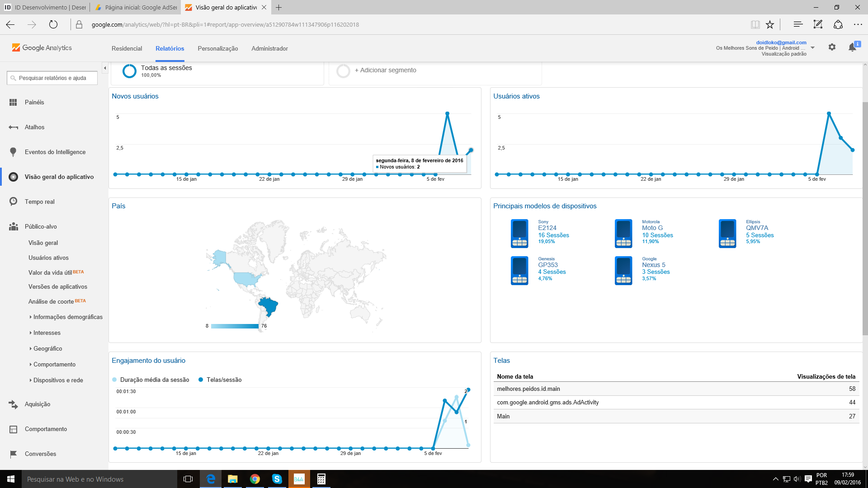Click the country map color scale bar
The width and height of the screenshot is (868, 488).
[x=235, y=326]
